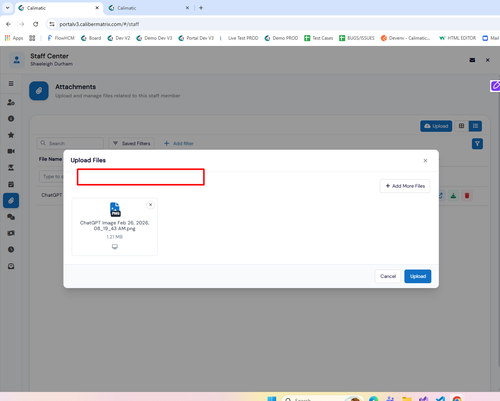Click Add More Files button
Viewport: 500px width, 401px height.
(x=405, y=186)
